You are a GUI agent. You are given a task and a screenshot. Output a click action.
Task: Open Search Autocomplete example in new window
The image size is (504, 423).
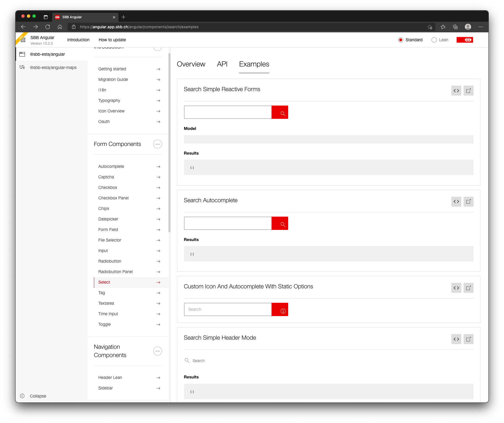[x=468, y=201]
